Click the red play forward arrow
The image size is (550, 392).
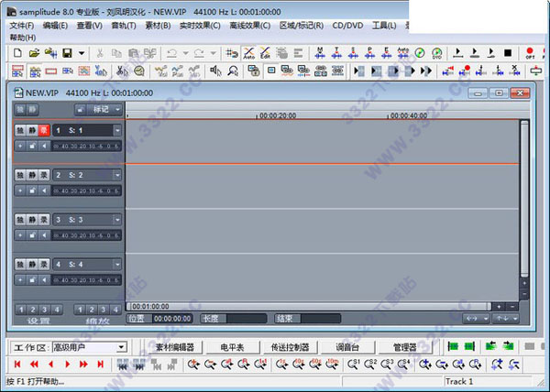click(67, 365)
